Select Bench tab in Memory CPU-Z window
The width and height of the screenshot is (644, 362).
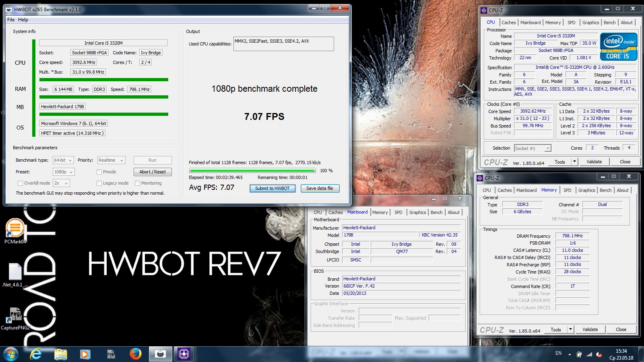click(605, 190)
